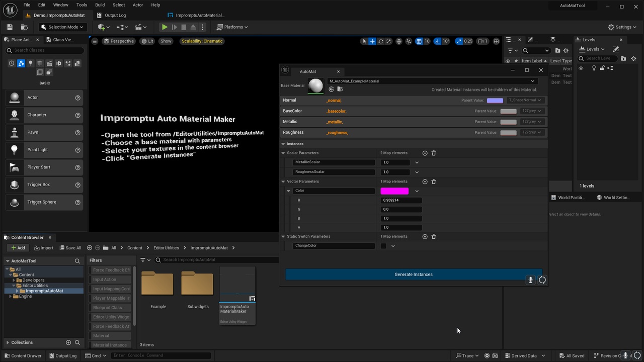The image size is (644, 362).
Task: Select the Recently Placed clock icon
Action: click(12, 63)
